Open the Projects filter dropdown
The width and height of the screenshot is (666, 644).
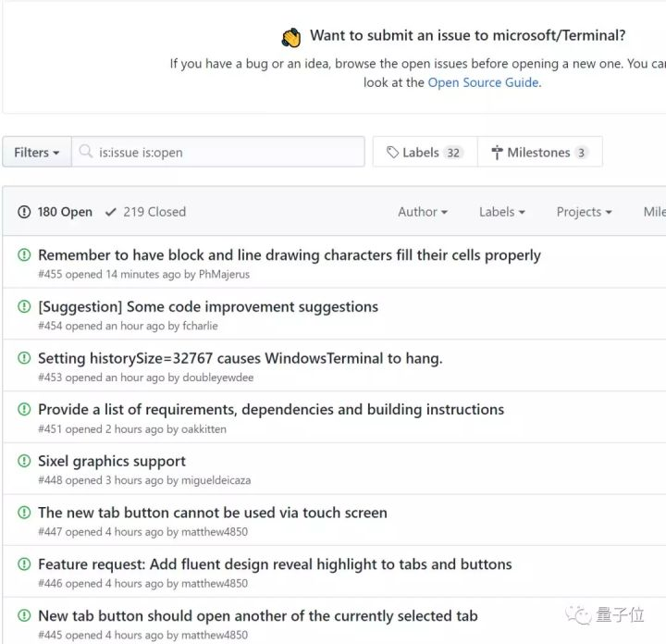(585, 212)
